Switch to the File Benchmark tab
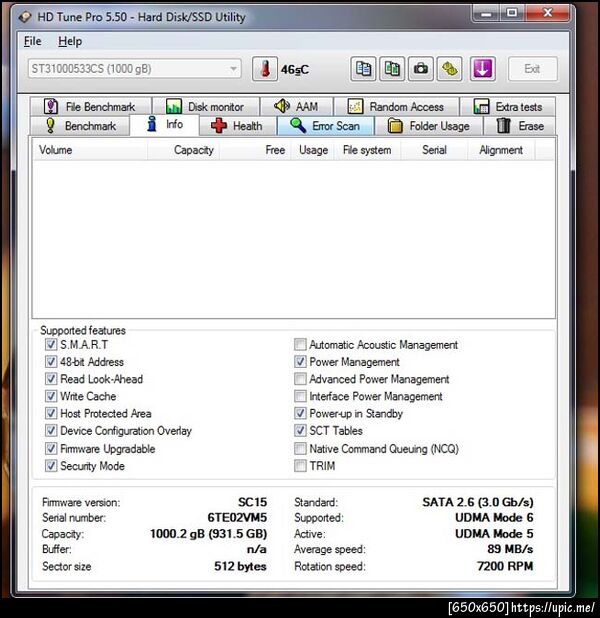This screenshot has width=600, height=618. pos(91,106)
